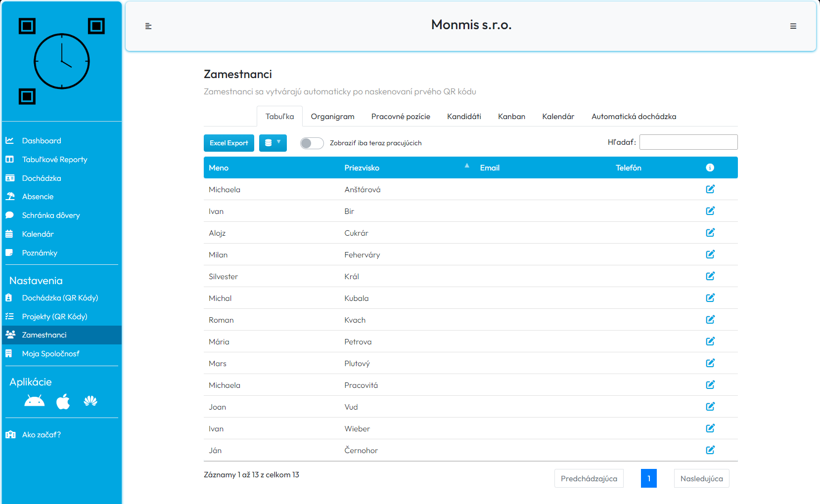Edit Ján Černohor row
Image resolution: width=820 pixels, height=504 pixels.
(x=710, y=450)
